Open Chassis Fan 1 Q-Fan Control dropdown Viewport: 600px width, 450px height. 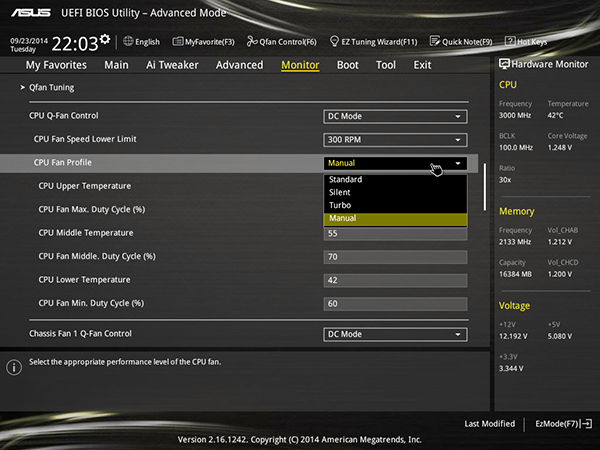395,334
